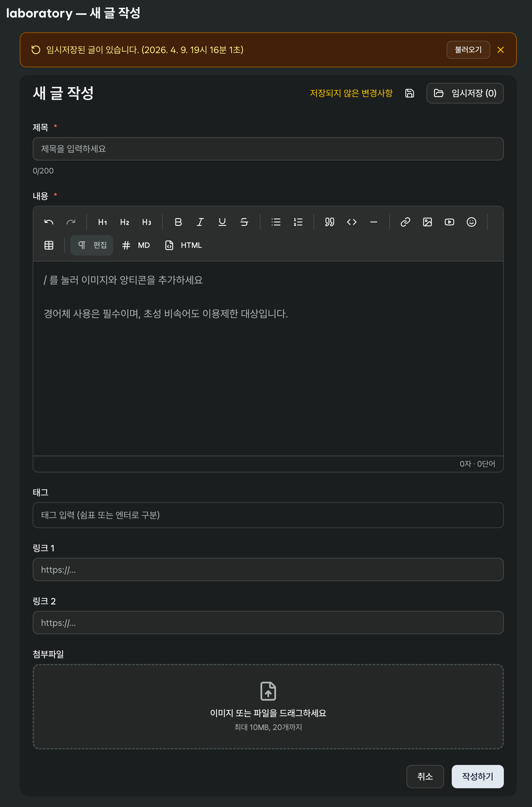Viewport: 532px width, 807px height.
Task: Apply Heading 2 format
Action: 125,222
